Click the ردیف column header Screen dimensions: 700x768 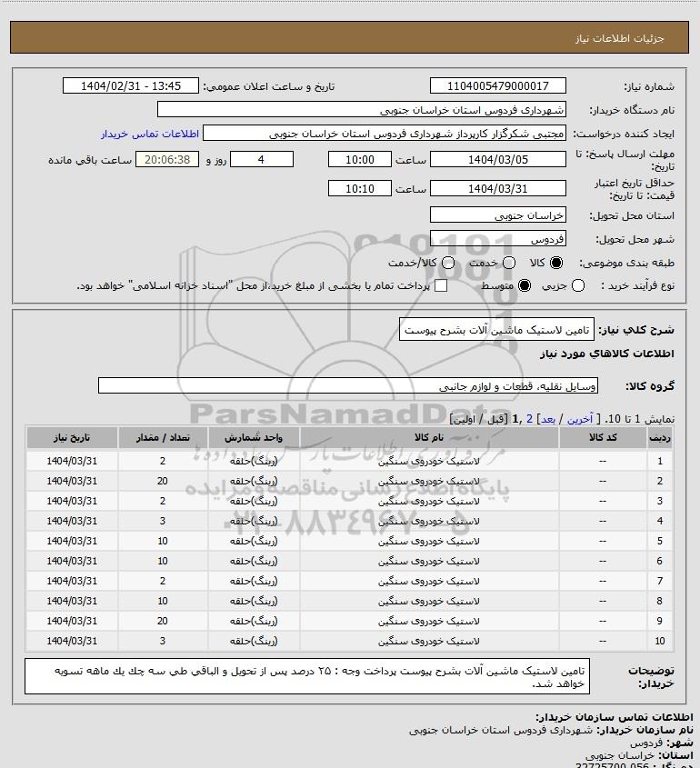coord(659,437)
